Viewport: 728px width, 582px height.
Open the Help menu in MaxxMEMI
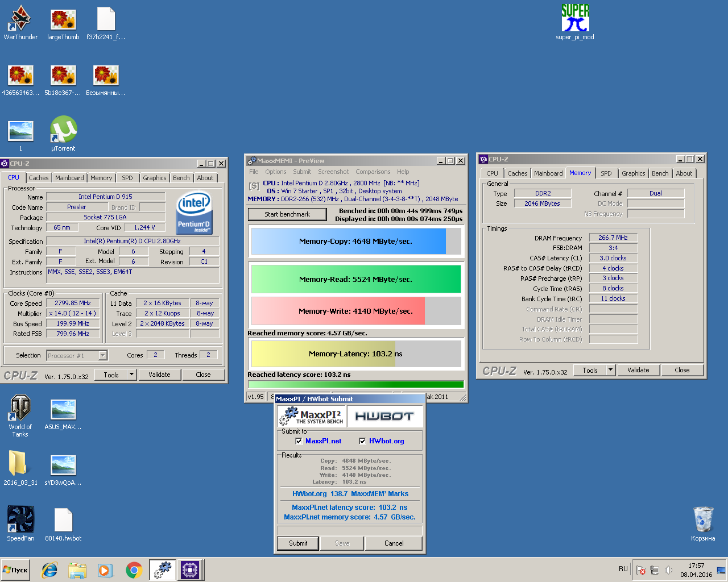click(403, 172)
